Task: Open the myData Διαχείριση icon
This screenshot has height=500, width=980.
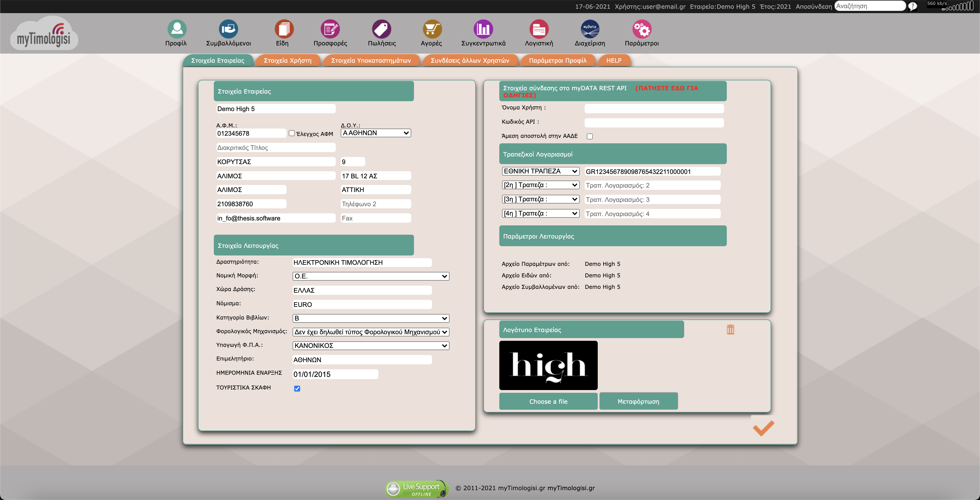Action: point(590,28)
